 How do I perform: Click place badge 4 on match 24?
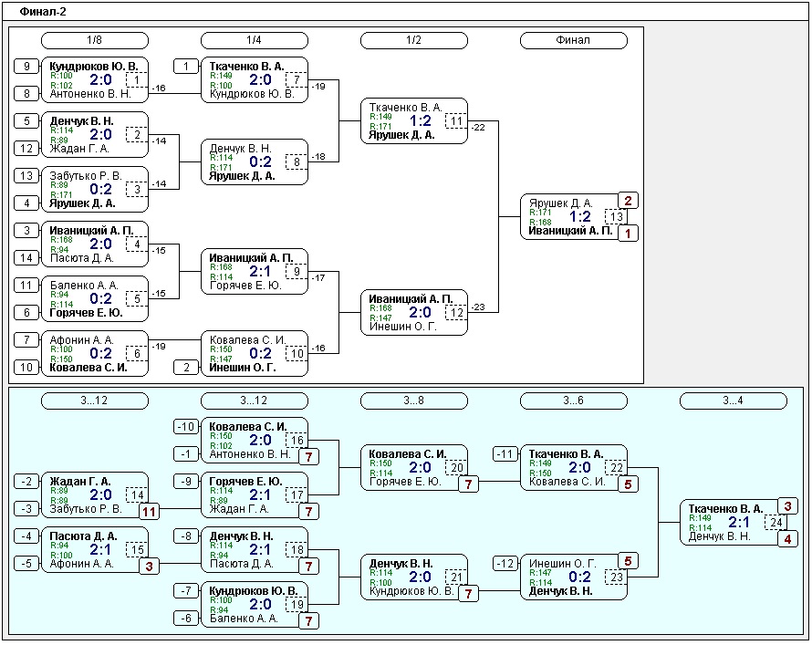point(787,539)
